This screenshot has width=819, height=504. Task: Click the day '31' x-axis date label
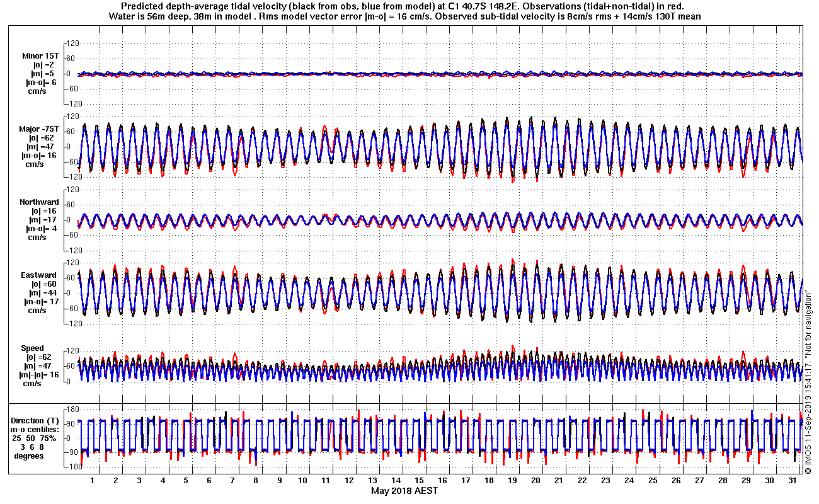793,481
